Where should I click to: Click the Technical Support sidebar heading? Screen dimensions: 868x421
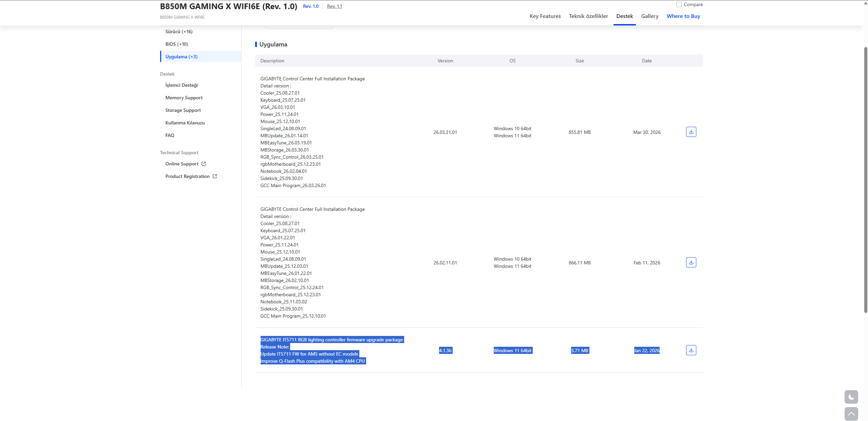[179, 153]
